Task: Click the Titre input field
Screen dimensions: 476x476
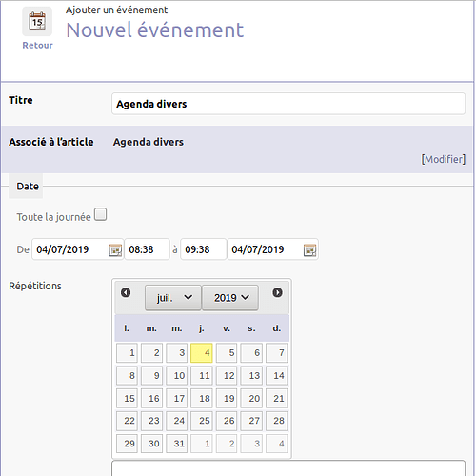Action: [x=288, y=104]
